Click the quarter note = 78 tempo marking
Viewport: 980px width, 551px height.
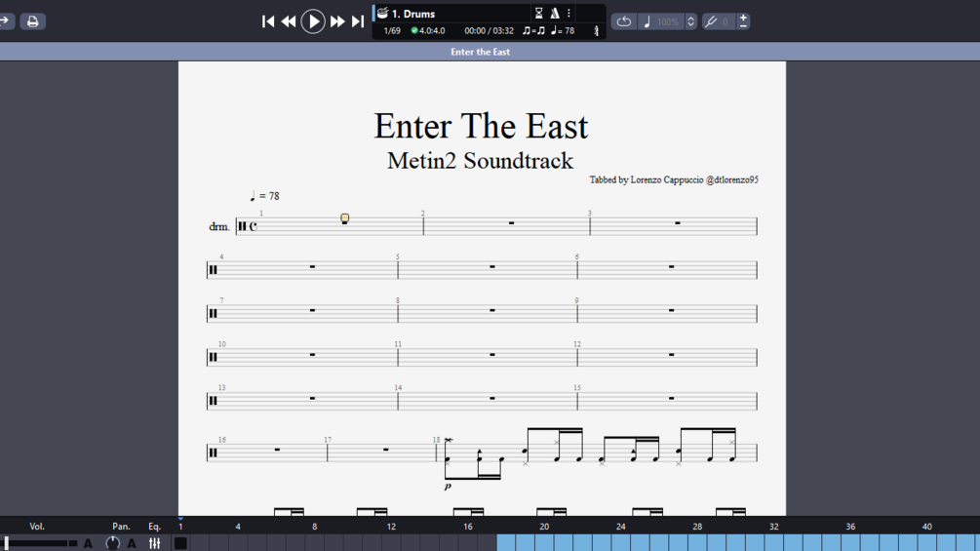point(264,196)
